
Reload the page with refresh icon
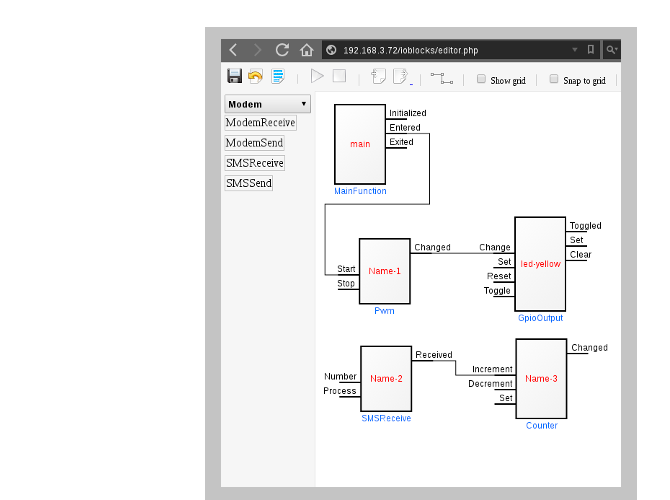coord(282,50)
